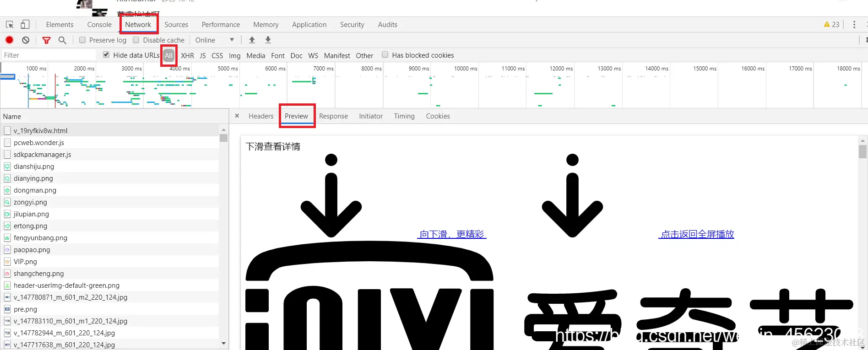Viewport: 868px width, 350px height.
Task: Open the Performance tab
Action: click(x=221, y=25)
